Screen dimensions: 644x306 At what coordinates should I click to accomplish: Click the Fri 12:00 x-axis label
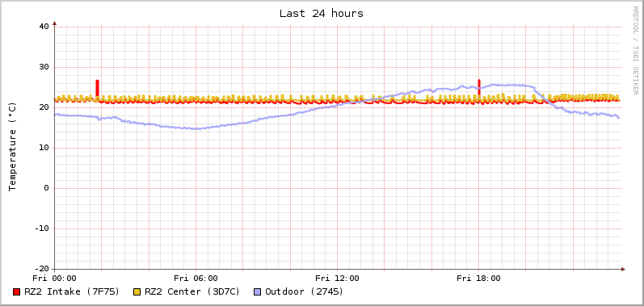[x=337, y=279]
